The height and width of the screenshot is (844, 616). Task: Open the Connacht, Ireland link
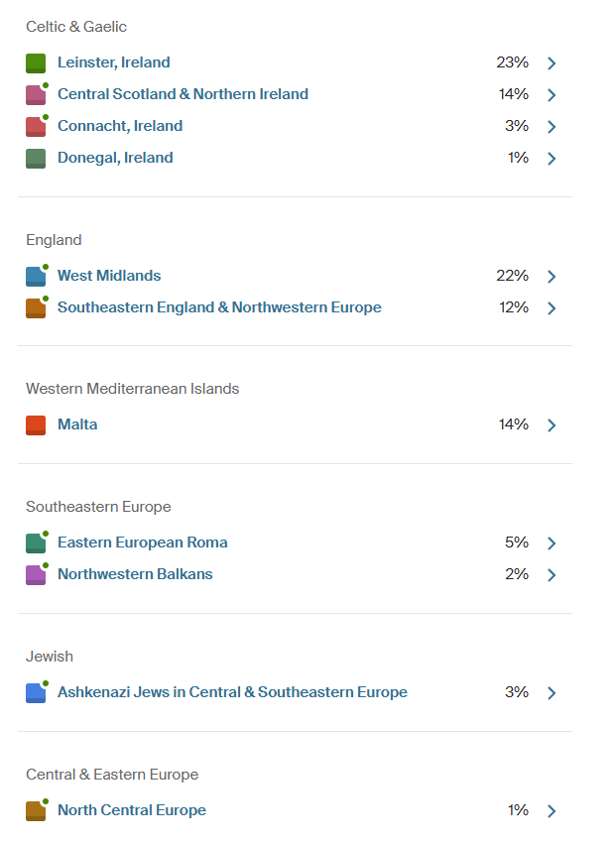point(120,126)
